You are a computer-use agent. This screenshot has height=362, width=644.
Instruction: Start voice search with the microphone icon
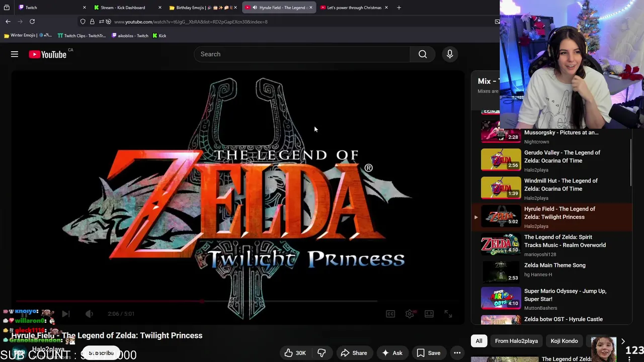pos(450,54)
